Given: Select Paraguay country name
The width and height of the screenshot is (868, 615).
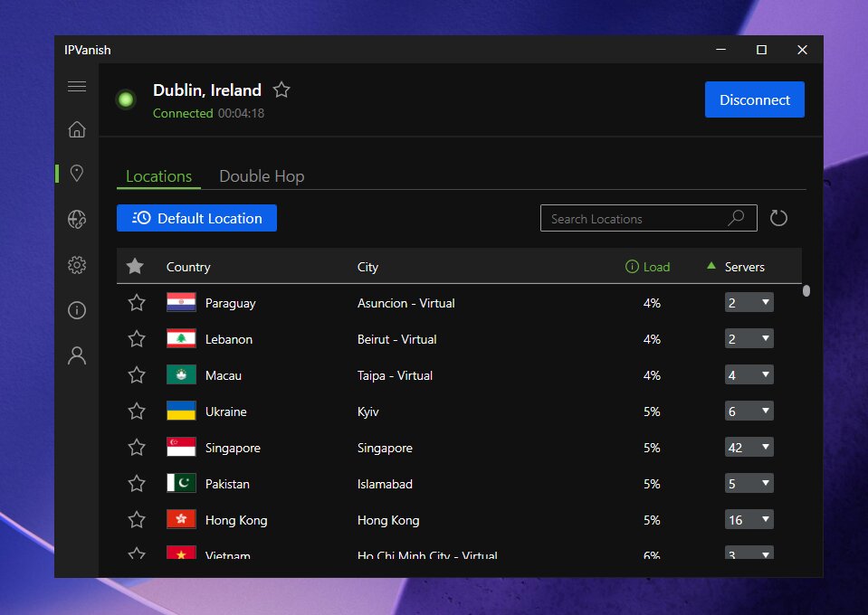Looking at the screenshot, I should pos(230,303).
